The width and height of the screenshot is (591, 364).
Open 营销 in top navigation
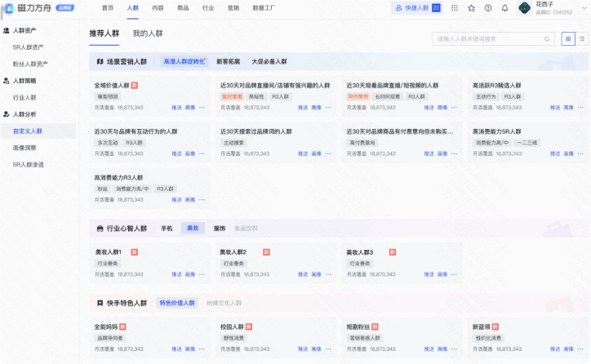click(233, 8)
